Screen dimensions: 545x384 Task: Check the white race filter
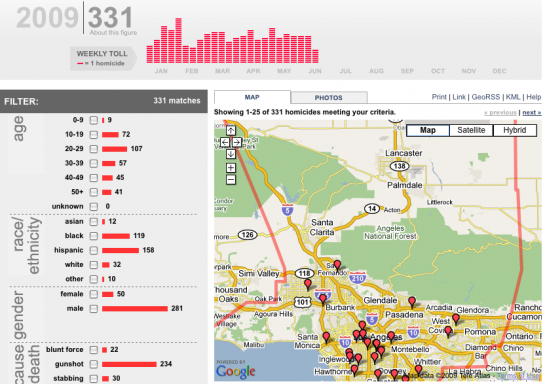tap(93, 265)
